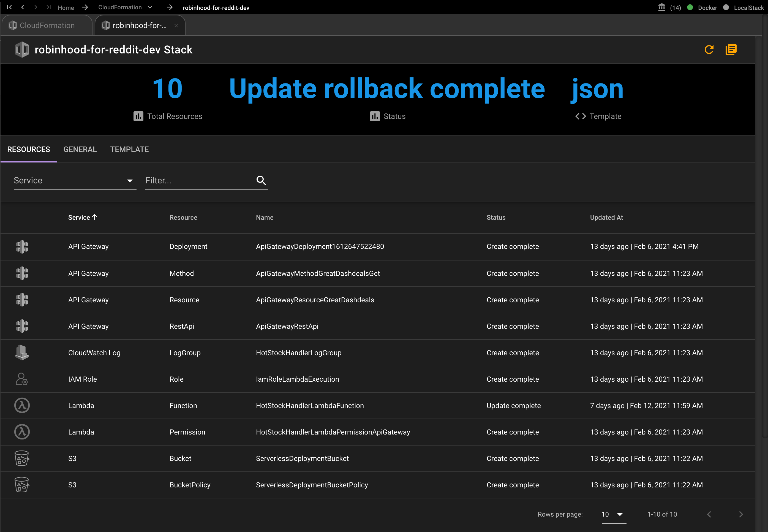Open the GENERAL tab

(x=80, y=149)
